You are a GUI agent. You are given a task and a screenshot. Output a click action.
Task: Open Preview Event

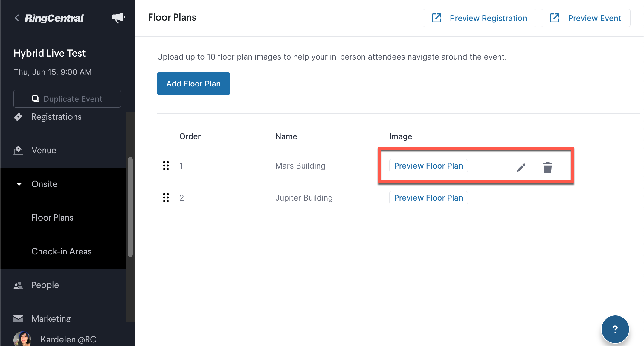point(585,18)
